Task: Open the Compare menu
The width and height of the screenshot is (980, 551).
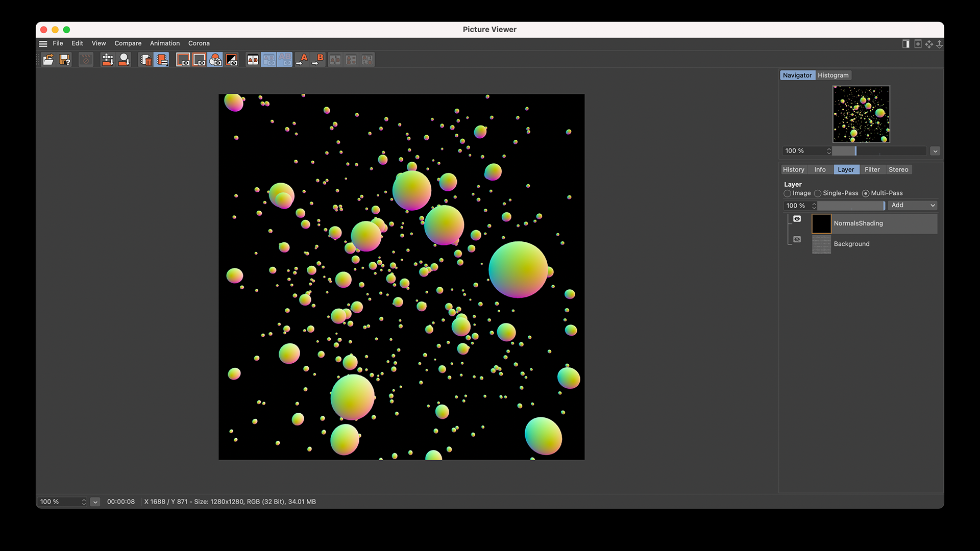Action: point(128,43)
